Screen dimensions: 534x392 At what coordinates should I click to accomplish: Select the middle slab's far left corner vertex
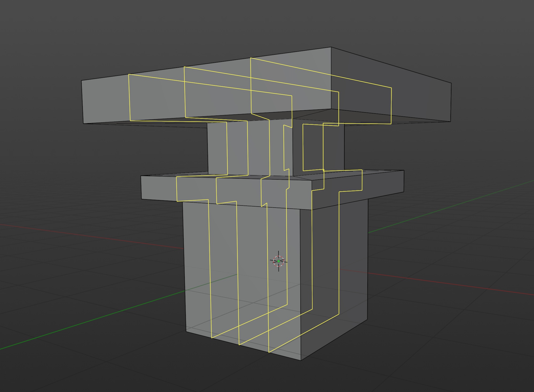[x=141, y=176]
